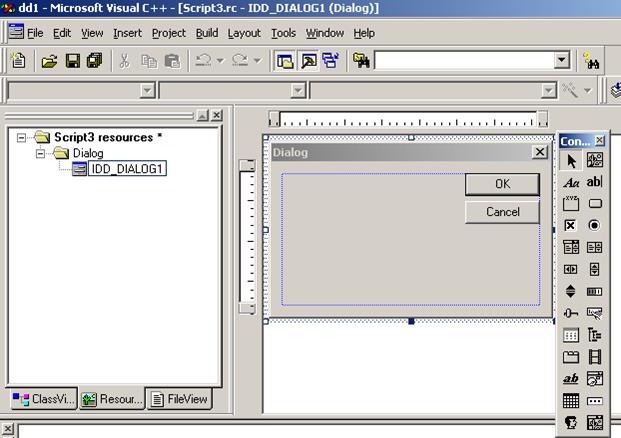This screenshot has width=621, height=438.
Task: Choose the Horizontal Scroll Bar control
Action: [x=570, y=269]
